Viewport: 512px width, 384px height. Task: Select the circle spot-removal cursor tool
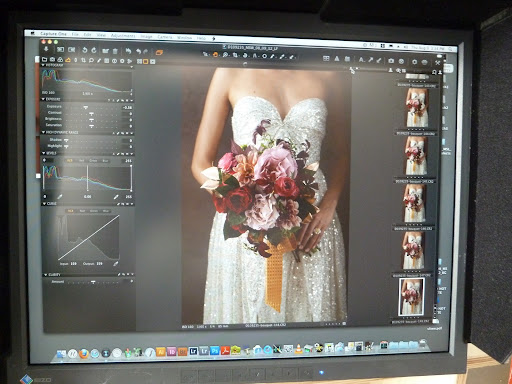click(x=264, y=56)
